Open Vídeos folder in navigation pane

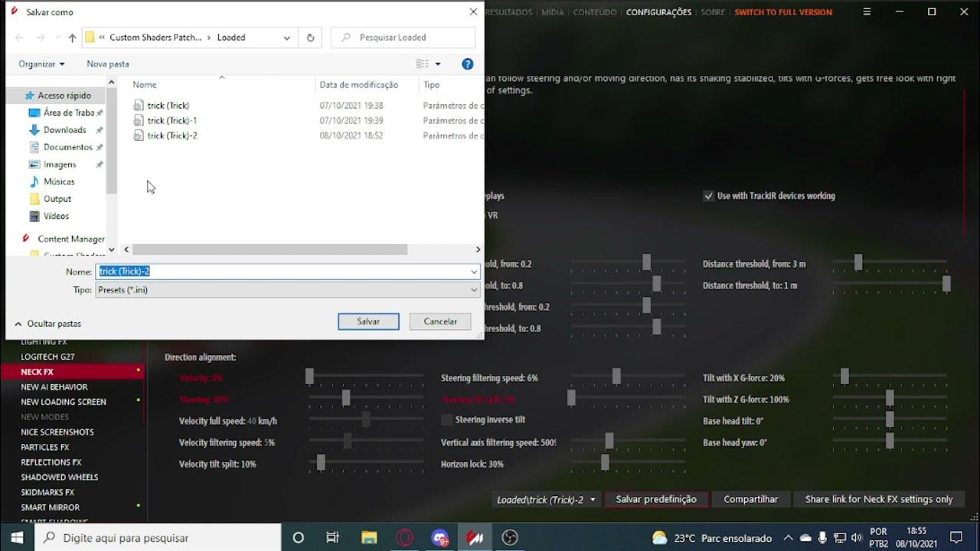pos(56,217)
